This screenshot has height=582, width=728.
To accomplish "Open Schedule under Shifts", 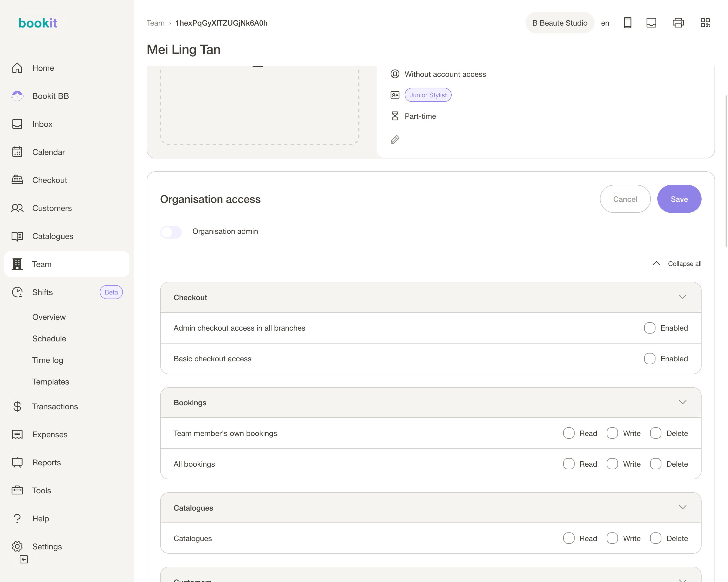I will click(49, 338).
